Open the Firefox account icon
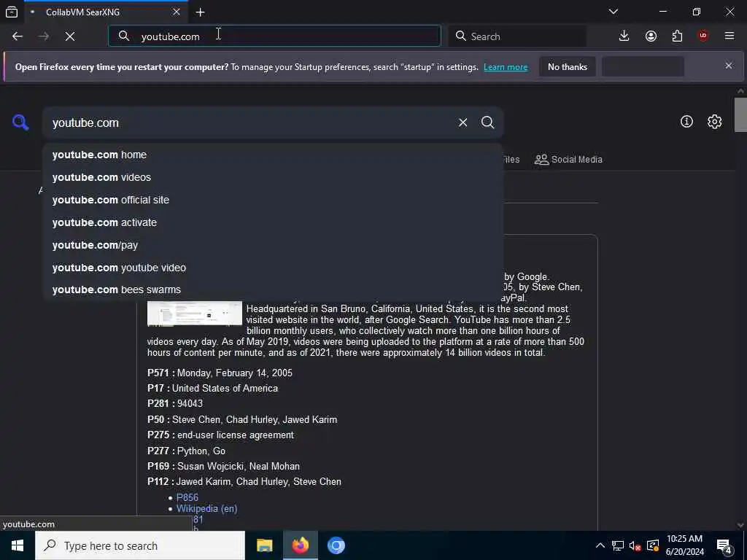The height and width of the screenshot is (560, 747). [x=651, y=36]
